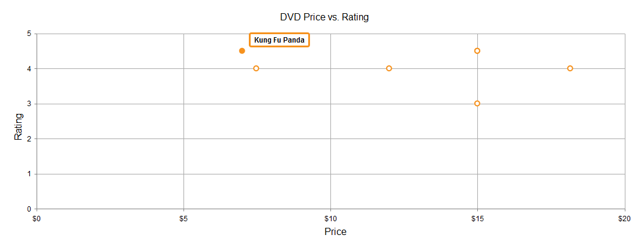Select the rating axis label 2
The height and width of the screenshot is (241, 644).
click(29, 138)
